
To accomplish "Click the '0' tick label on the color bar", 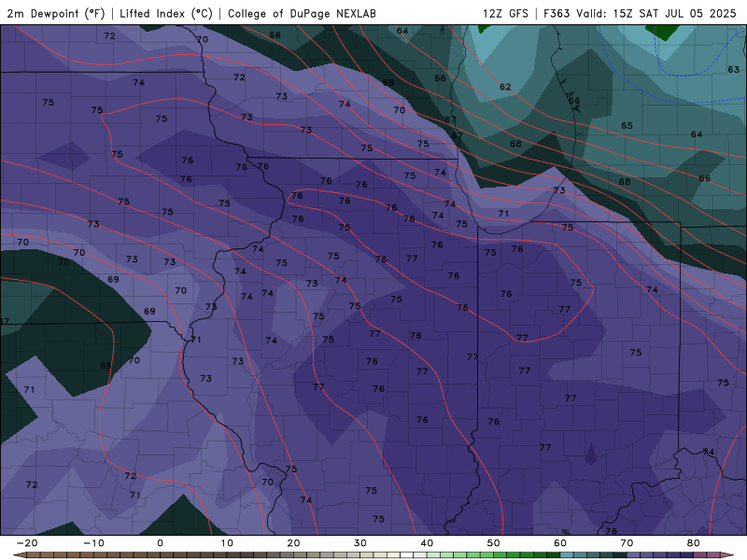I will [x=160, y=543].
